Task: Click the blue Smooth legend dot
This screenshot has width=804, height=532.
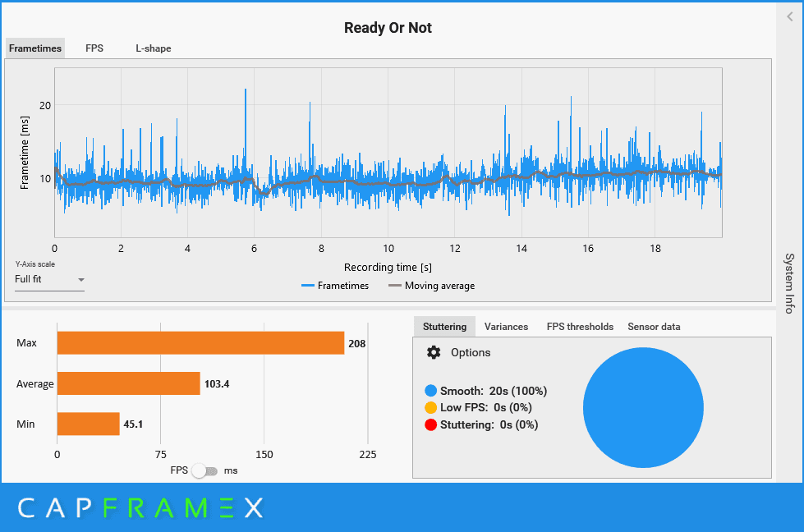Action: pos(430,391)
